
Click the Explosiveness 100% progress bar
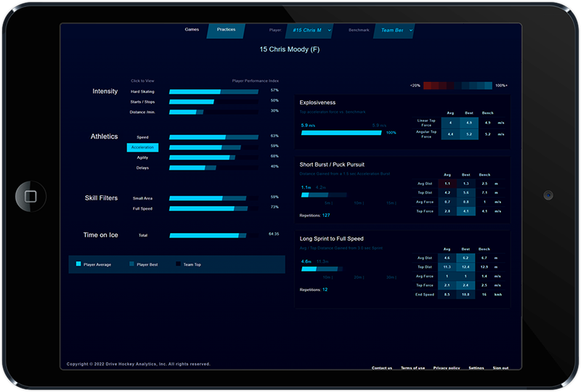click(x=342, y=133)
